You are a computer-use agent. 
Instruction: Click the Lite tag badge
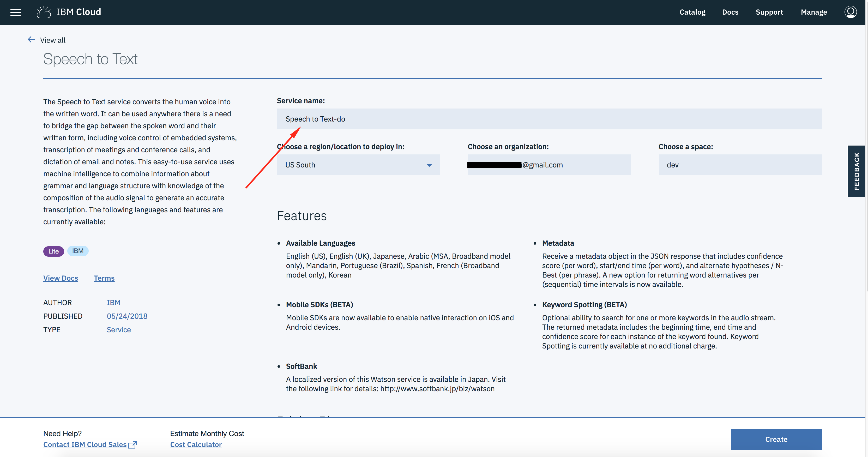click(53, 251)
